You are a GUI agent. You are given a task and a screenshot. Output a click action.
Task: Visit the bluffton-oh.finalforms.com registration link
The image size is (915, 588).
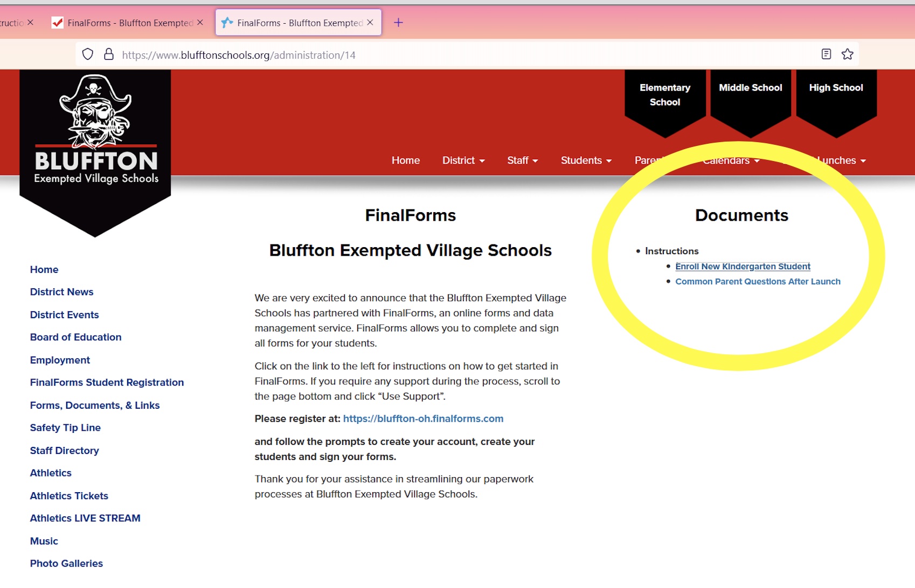pyautogui.click(x=423, y=419)
